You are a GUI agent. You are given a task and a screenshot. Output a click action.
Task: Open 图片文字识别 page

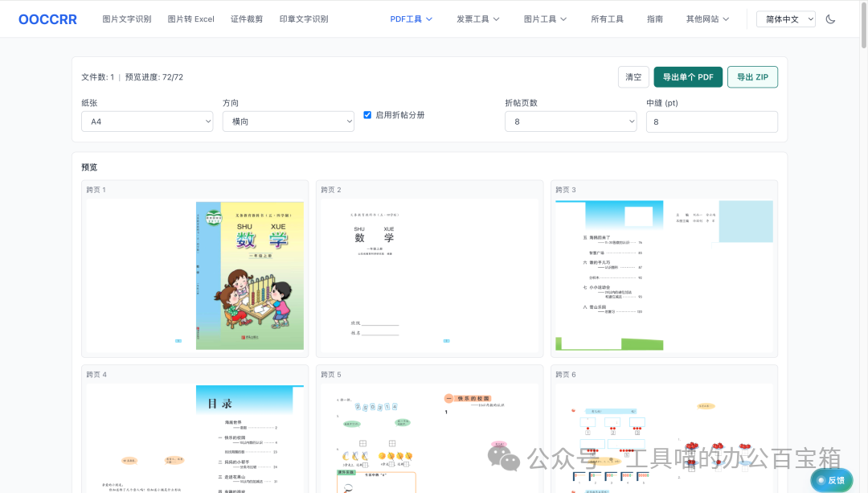[127, 18]
